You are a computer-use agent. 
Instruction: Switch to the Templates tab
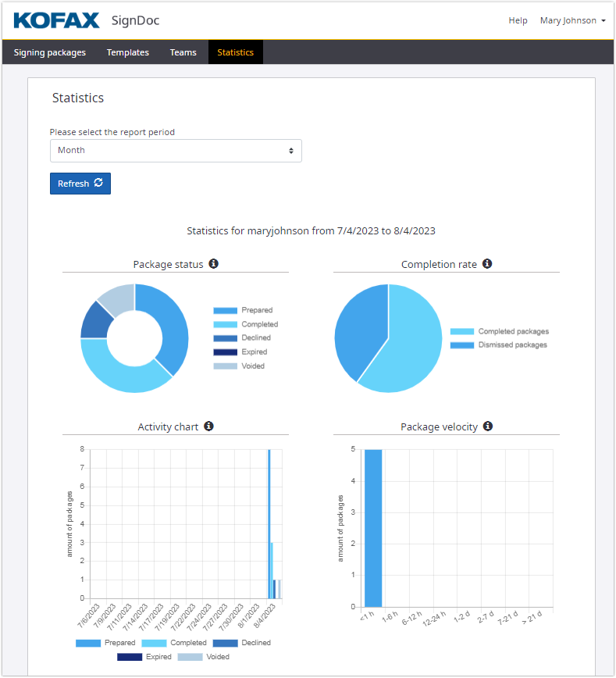tap(128, 52)
